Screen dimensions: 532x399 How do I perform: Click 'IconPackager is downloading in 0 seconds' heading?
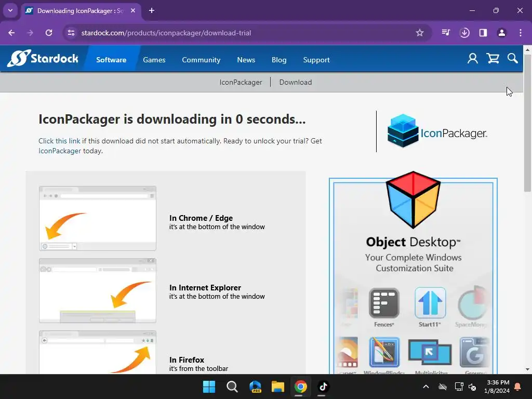[172, 119]
